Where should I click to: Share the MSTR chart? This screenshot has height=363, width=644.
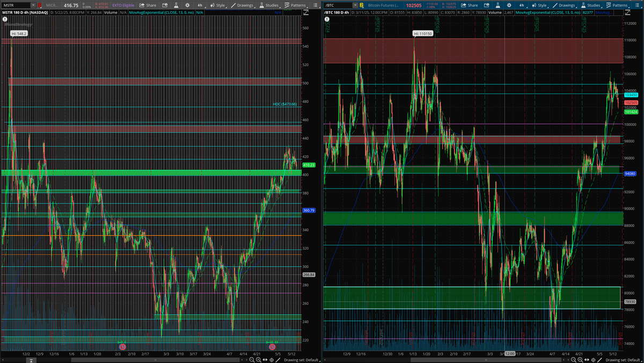pyautogui.click(x=148, y=5)
